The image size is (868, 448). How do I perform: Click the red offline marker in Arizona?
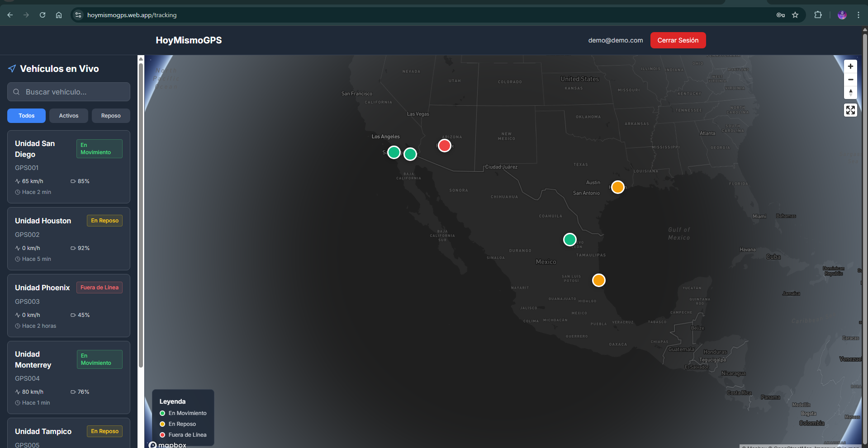coord(444,146)
